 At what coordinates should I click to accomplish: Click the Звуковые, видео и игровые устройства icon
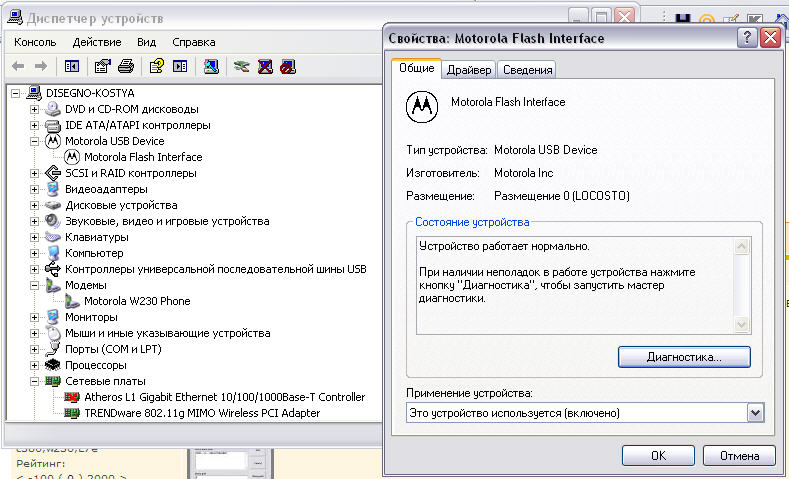[52, 221]
